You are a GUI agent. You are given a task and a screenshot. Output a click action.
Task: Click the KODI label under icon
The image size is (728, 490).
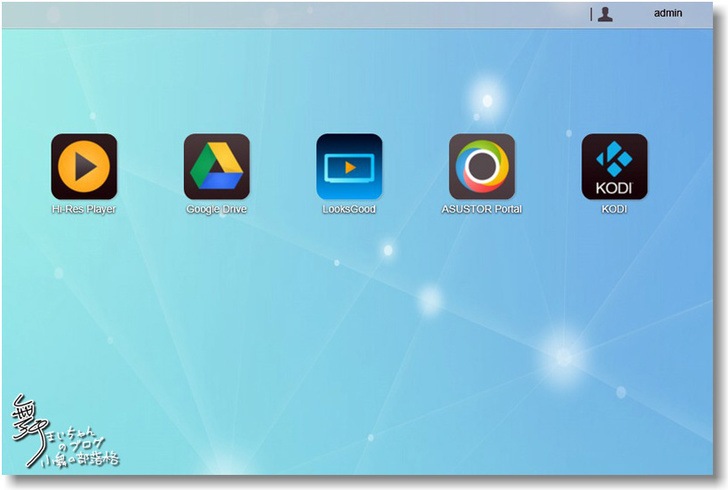(614, 209)
